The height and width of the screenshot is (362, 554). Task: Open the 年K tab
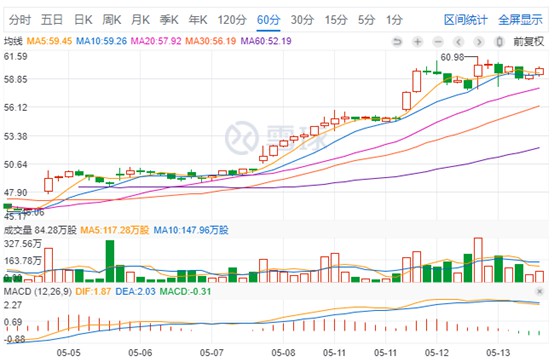[198, 19]
